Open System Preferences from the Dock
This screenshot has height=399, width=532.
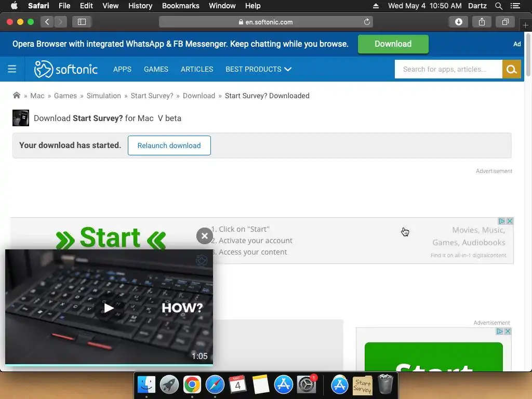pos(307,385)
